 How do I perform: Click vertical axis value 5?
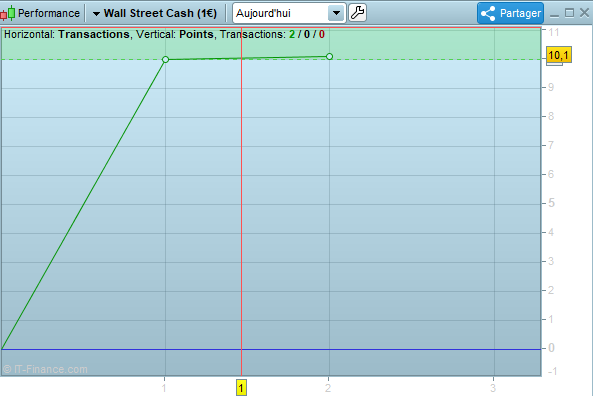click(551, 203)
